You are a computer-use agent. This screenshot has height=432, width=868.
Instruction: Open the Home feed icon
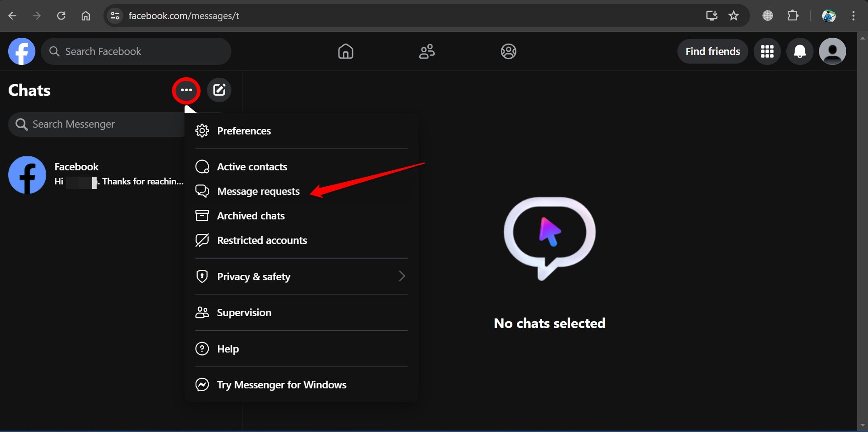click(345, 51)
